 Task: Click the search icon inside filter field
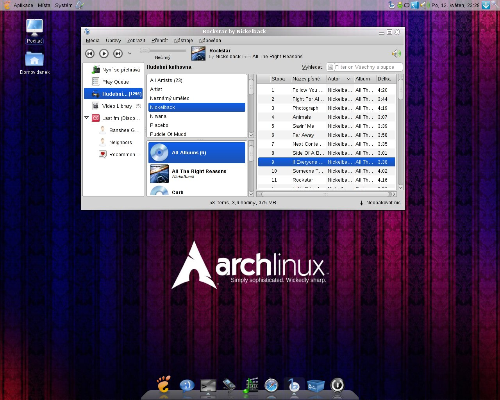330,67
